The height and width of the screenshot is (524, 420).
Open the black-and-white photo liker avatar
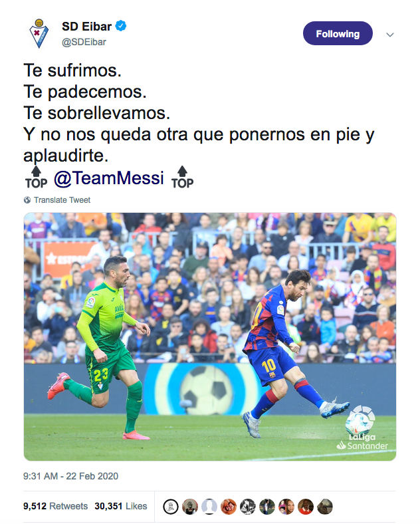[x=248, y=507]
